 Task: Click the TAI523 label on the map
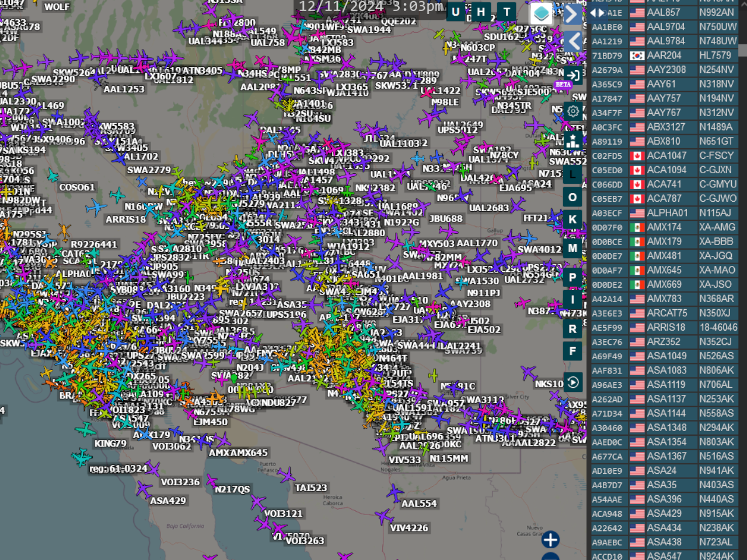point(310,488)
